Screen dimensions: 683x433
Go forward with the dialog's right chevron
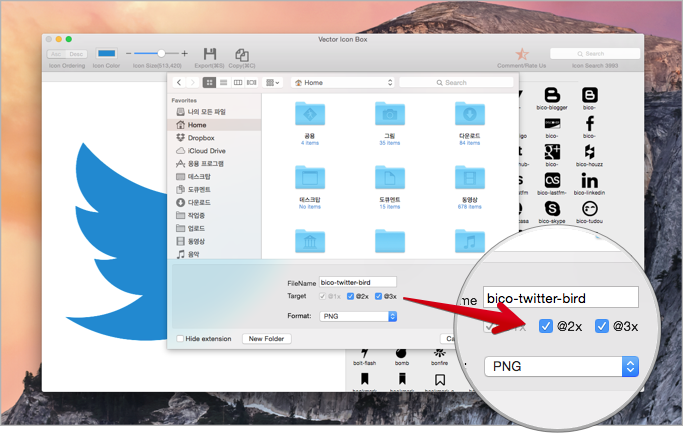coord(193,82)
